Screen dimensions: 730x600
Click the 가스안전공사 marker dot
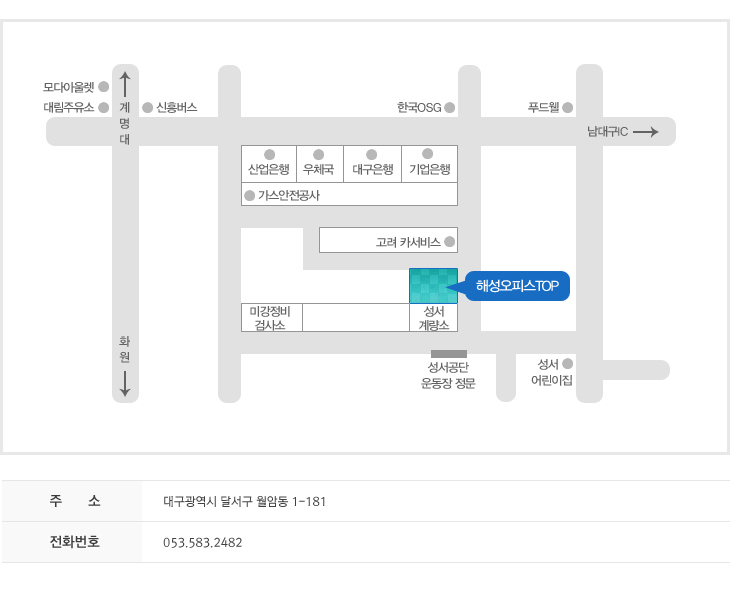(x=250, y=195)
